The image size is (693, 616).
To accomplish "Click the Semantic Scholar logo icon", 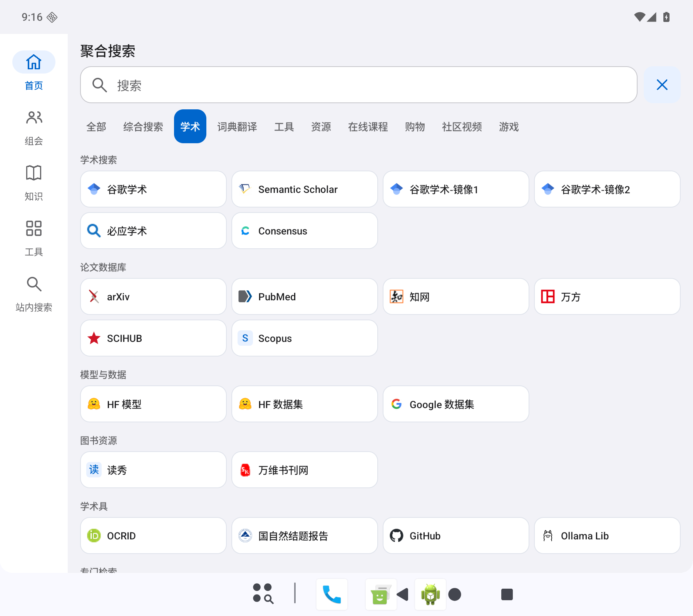I will [x=245, y=189].
